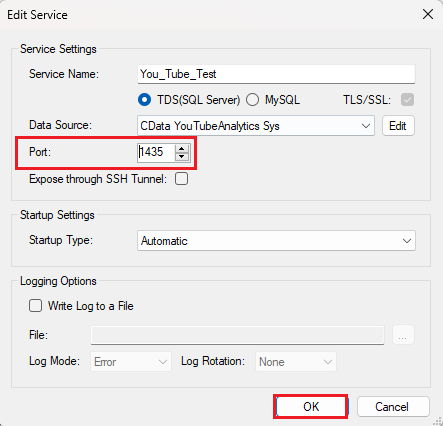This screenshot has width=443, height=426.
Task: Click the dialog resize grip corner
Action: [x=439, y=422]
